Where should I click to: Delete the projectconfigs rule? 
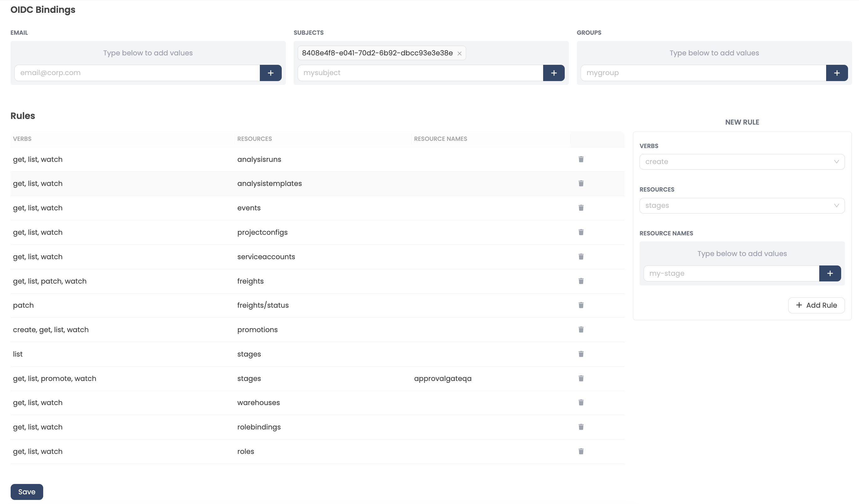click(x=581, y=232)
